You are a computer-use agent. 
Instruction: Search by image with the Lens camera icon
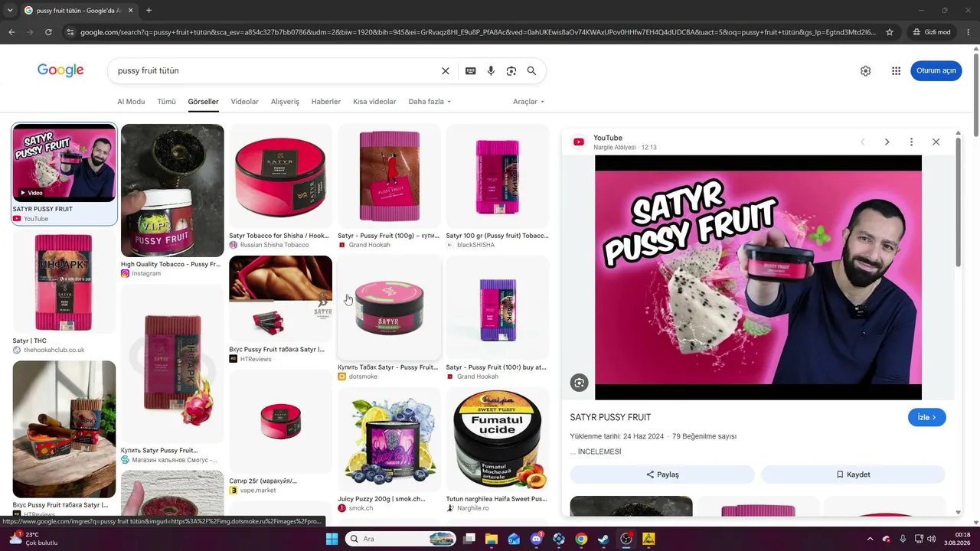[511, 70]
